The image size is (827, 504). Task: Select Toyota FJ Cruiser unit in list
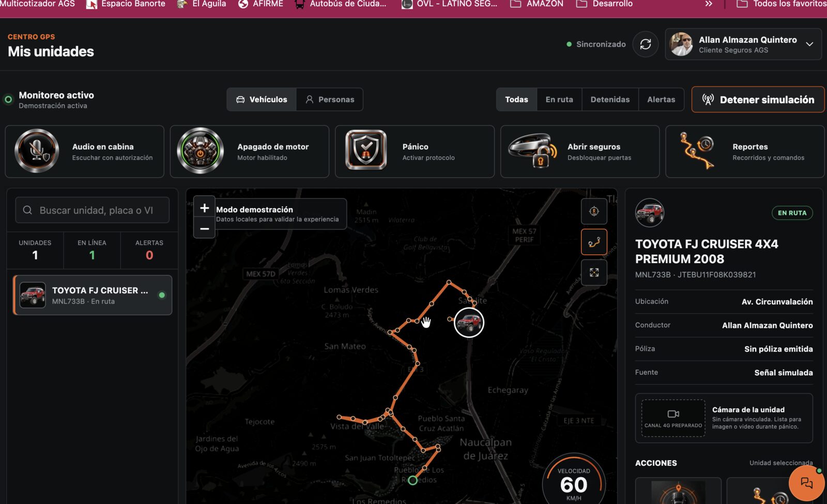93,295
